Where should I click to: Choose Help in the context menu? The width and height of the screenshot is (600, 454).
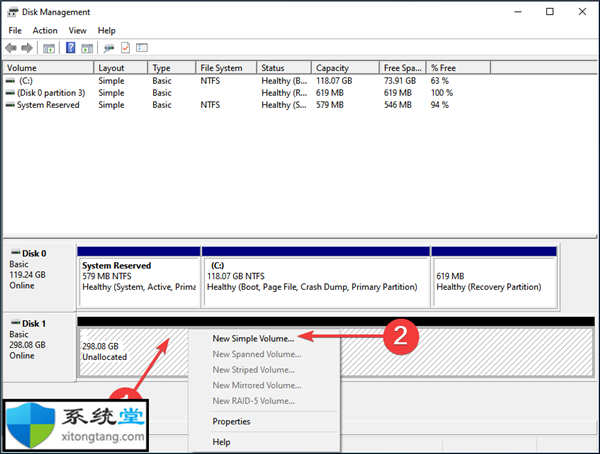[x=221, y=442]
